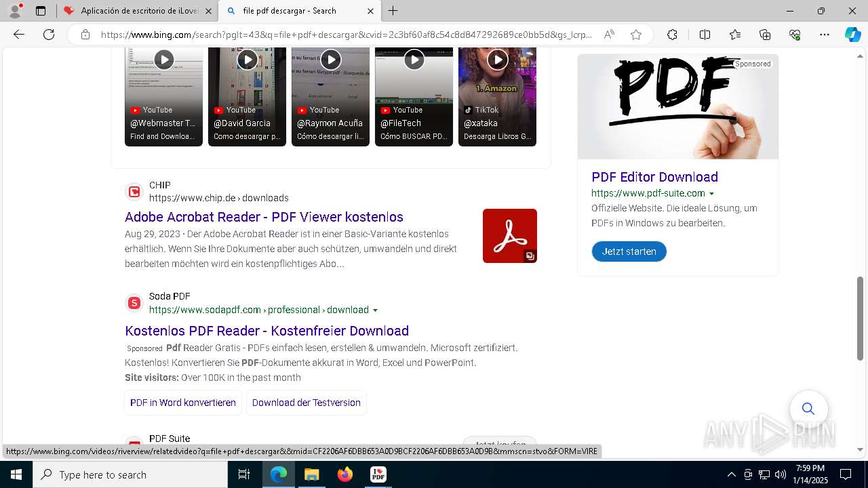Expand pdf-suite.com ad dropdown arrow
This screenshot has width=868, height=488.
(711, 194)
